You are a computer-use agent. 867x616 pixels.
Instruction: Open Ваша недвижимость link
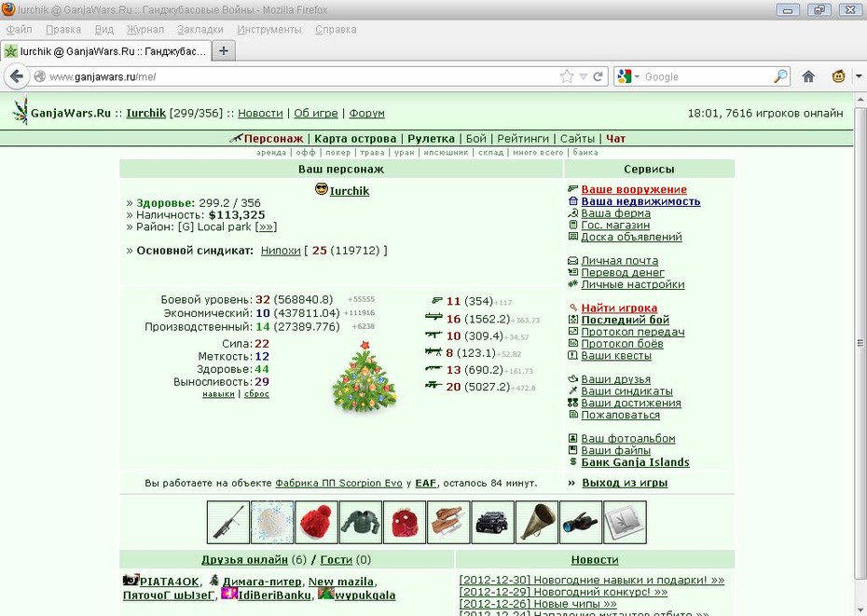(640, 201)
